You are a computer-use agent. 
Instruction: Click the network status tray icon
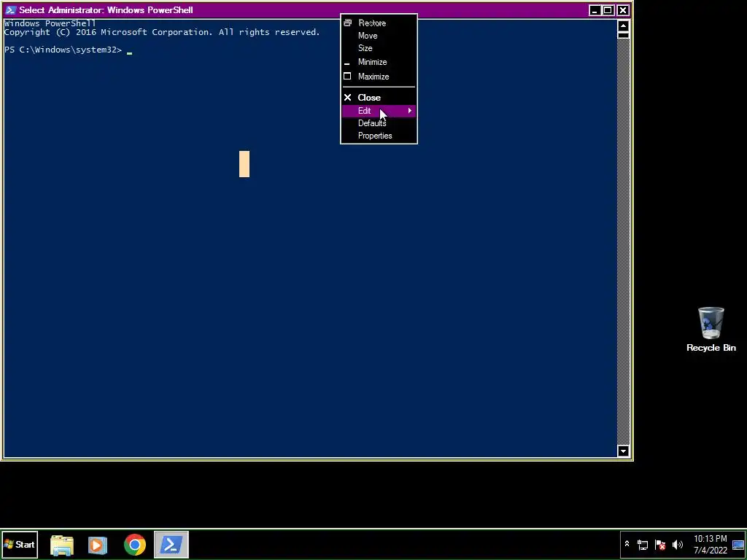tap(643, 544)
